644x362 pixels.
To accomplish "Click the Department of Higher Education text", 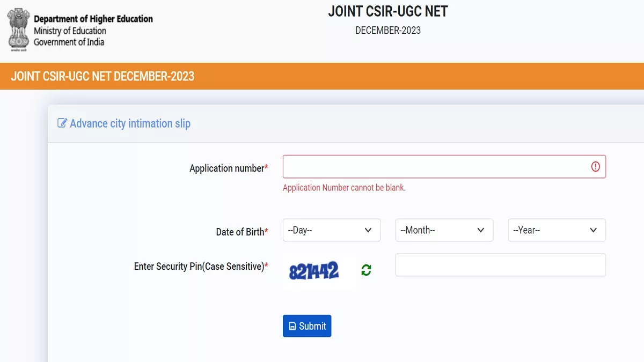I will click(x=93, y=19).
